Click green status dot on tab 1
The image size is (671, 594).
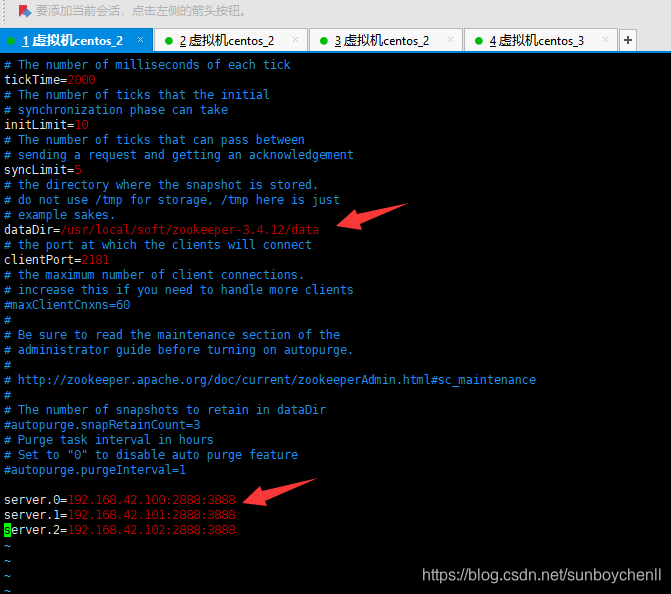[x=11, y=41]
